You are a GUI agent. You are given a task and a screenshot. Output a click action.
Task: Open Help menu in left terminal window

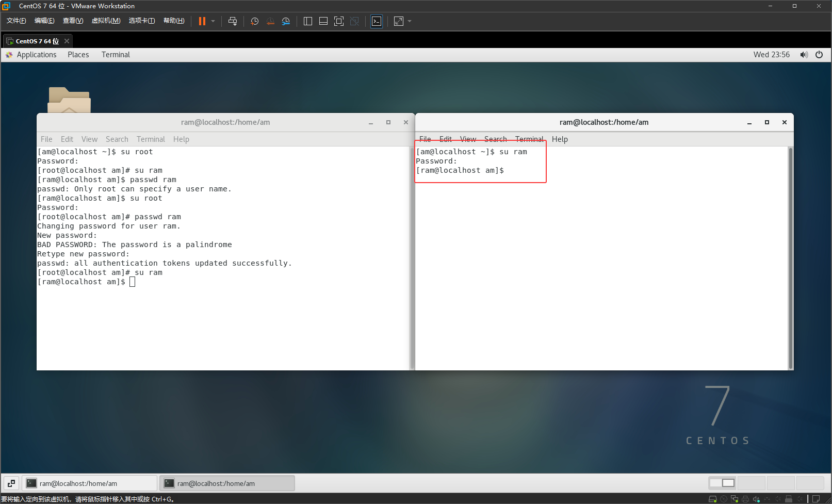181,139
